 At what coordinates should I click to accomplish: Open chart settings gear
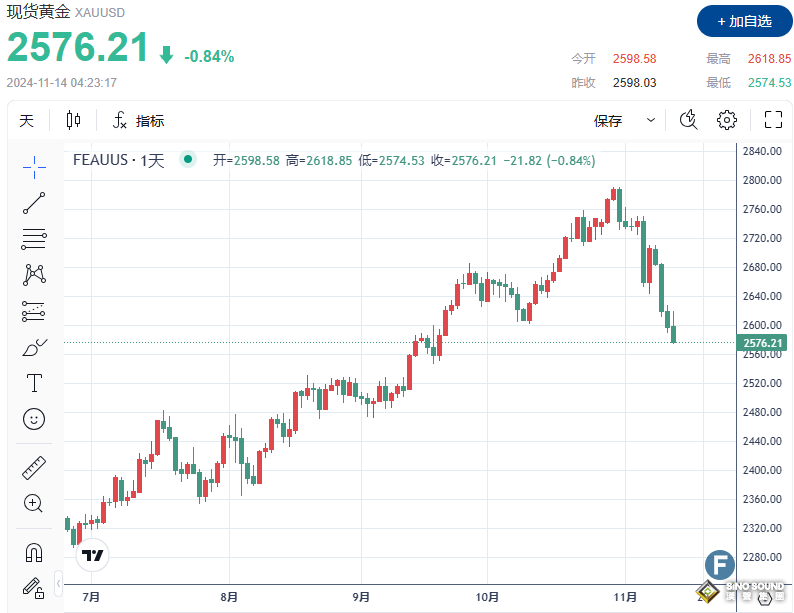tap(727, 120)
